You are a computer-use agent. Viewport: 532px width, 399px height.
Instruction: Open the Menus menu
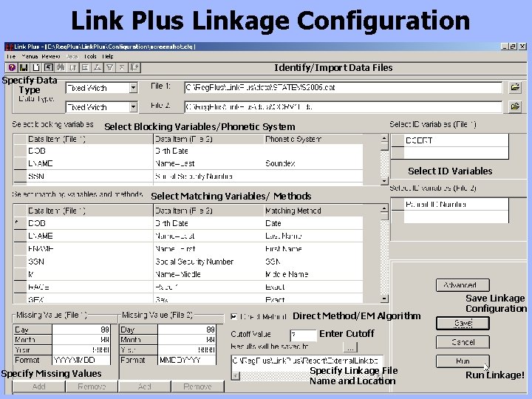click(29, 56)
